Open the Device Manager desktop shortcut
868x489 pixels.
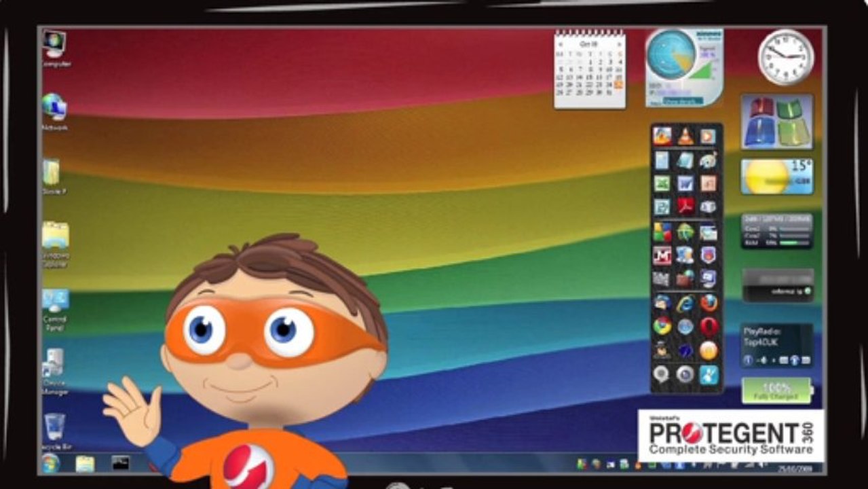(54, 372)
